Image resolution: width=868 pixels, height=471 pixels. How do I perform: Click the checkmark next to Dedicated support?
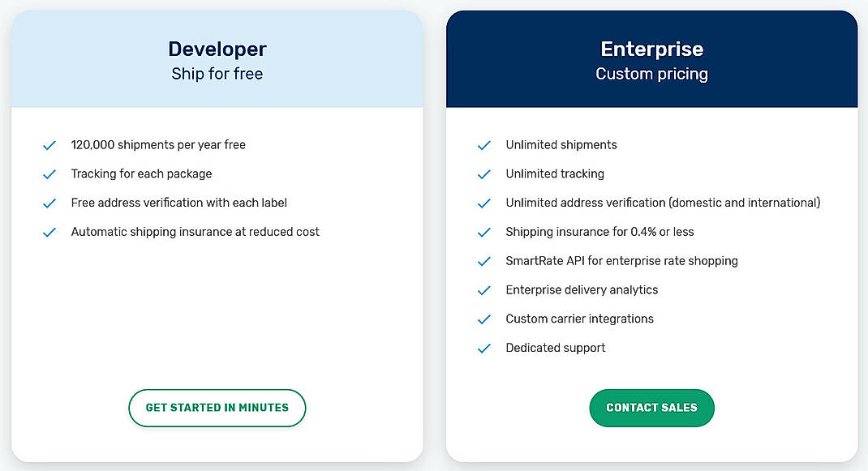484,348
